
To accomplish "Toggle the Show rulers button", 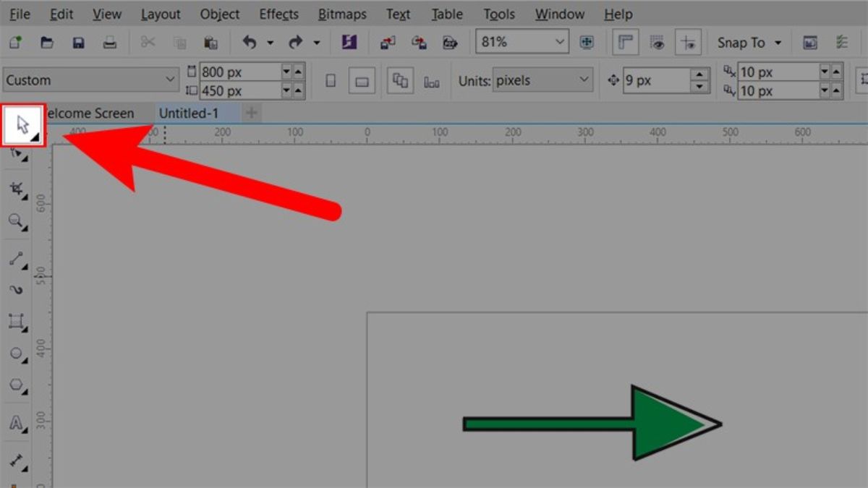I will coord(625,43).
